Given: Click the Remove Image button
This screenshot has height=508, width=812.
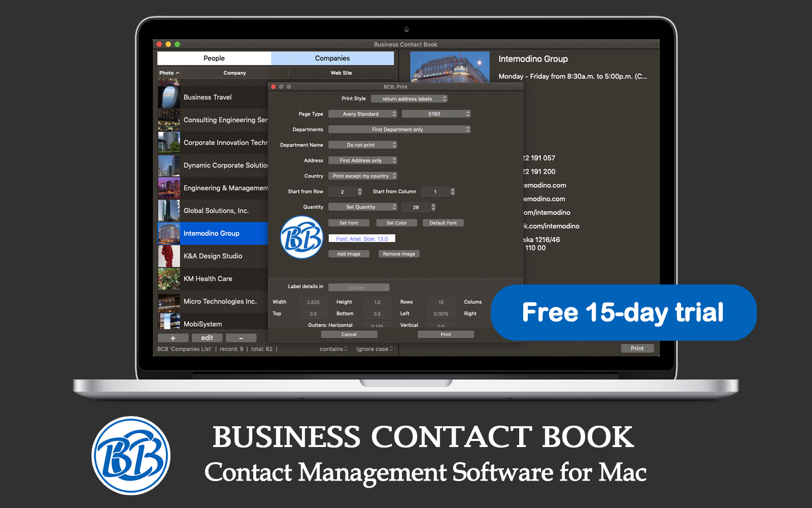Looking at the screenshot, I should [x=399, y=254].
